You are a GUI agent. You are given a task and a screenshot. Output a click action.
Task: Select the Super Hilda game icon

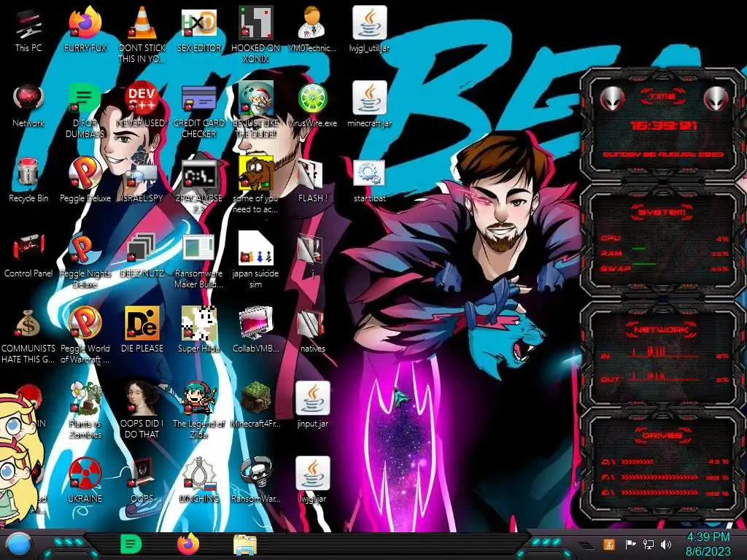pyautogui.click(x=199, y=330)
